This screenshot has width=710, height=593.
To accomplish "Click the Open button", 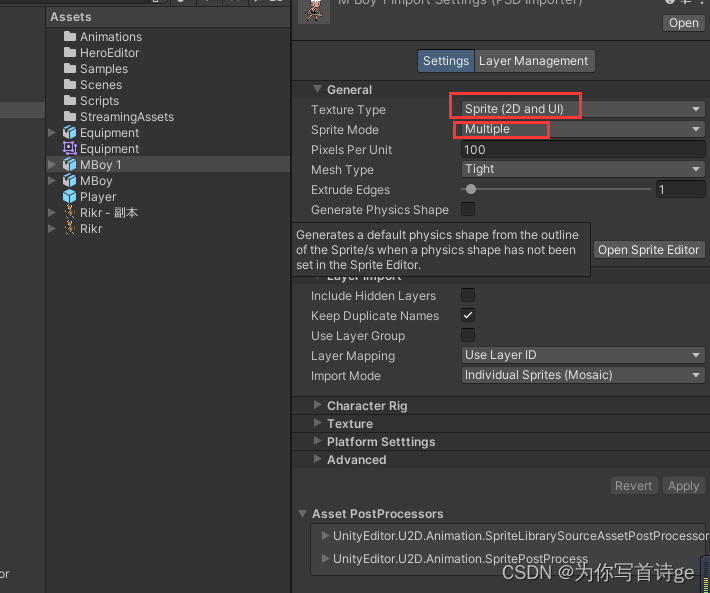I will tap(684, 23).
